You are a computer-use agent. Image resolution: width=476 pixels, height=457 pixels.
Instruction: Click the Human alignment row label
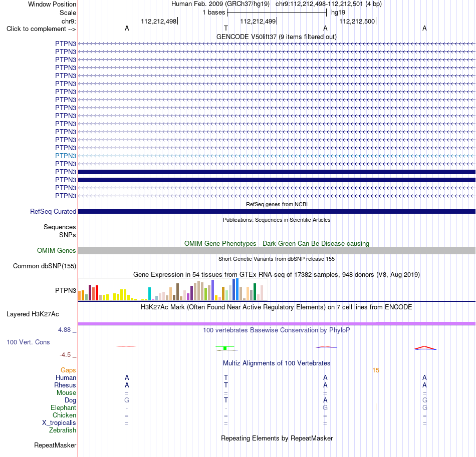[x=66, y=377]
